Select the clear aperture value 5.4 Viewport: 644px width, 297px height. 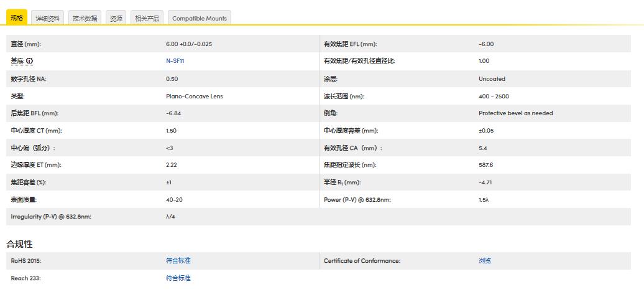click(482, 148)
